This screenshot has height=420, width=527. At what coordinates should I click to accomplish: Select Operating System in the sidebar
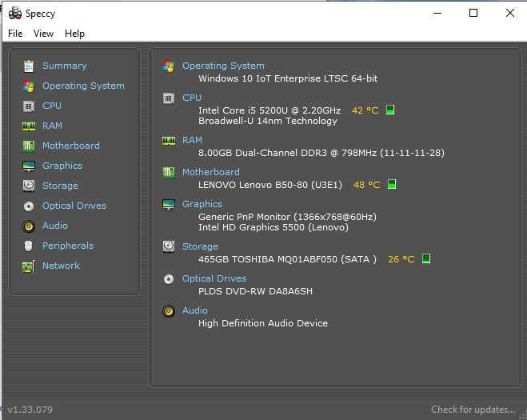83,86
